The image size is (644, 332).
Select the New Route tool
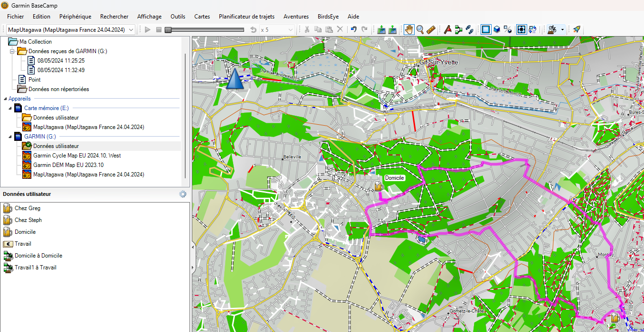pyautogui.click(x=458, y=29)
